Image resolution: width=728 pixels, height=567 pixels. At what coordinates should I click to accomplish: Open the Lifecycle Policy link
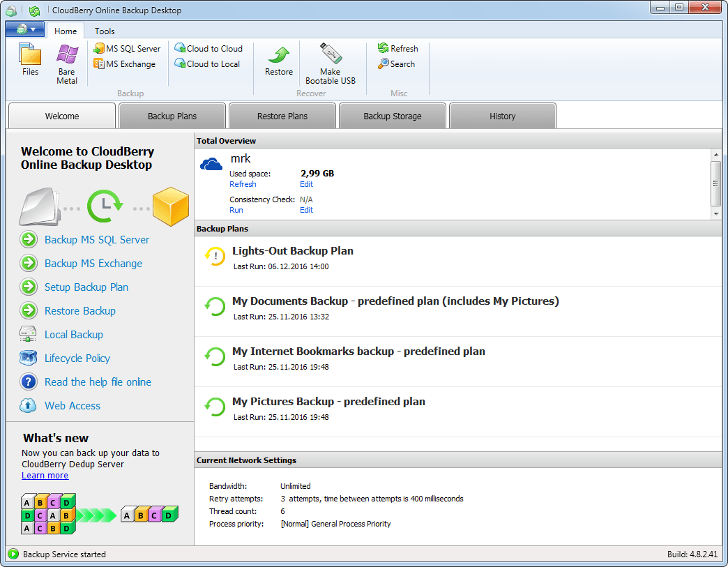(77, 358)
